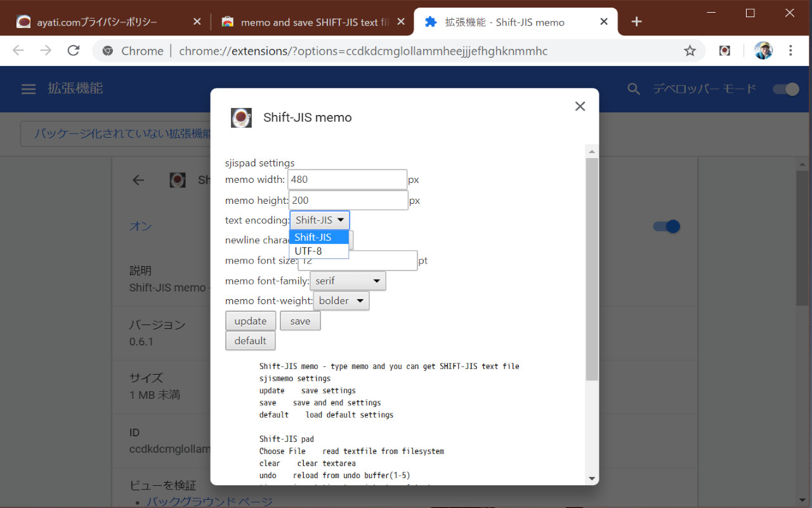The width and height of the screenshot is (812, 508).
Task: Click the dialog vertical scrollbar thumb
Action: [592, 269]
